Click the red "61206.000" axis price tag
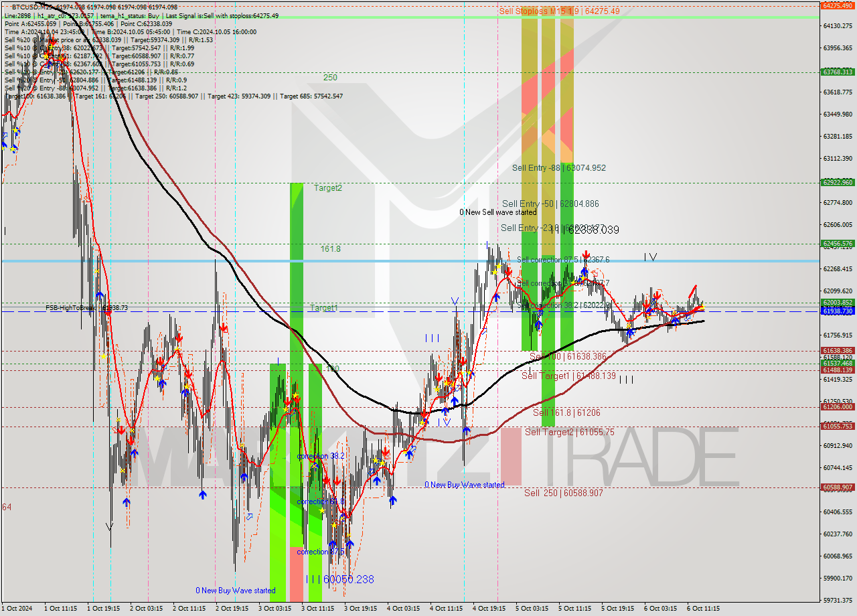The height and width of the screenshot is (616, 857). 838,406
